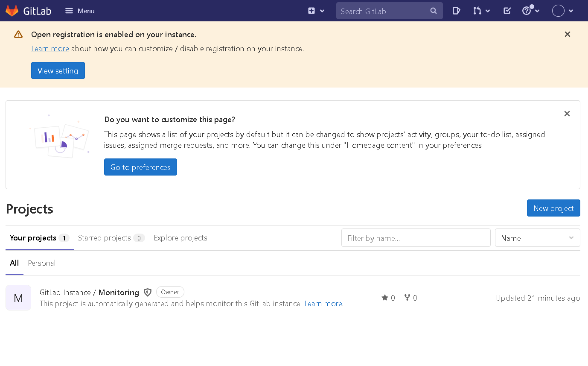Click the View setting button
The height and width of the screenshot is (366, 588).
[x=58, y=70]
